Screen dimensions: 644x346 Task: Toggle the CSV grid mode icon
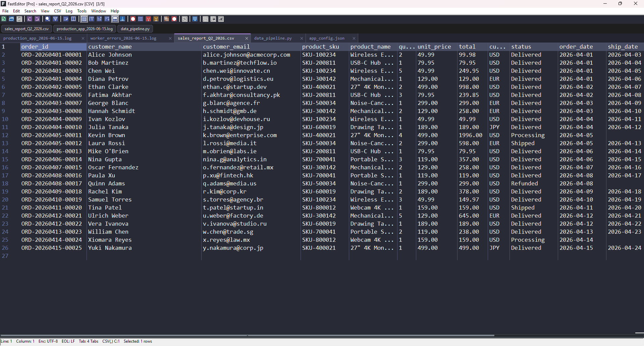pos(84,19)
